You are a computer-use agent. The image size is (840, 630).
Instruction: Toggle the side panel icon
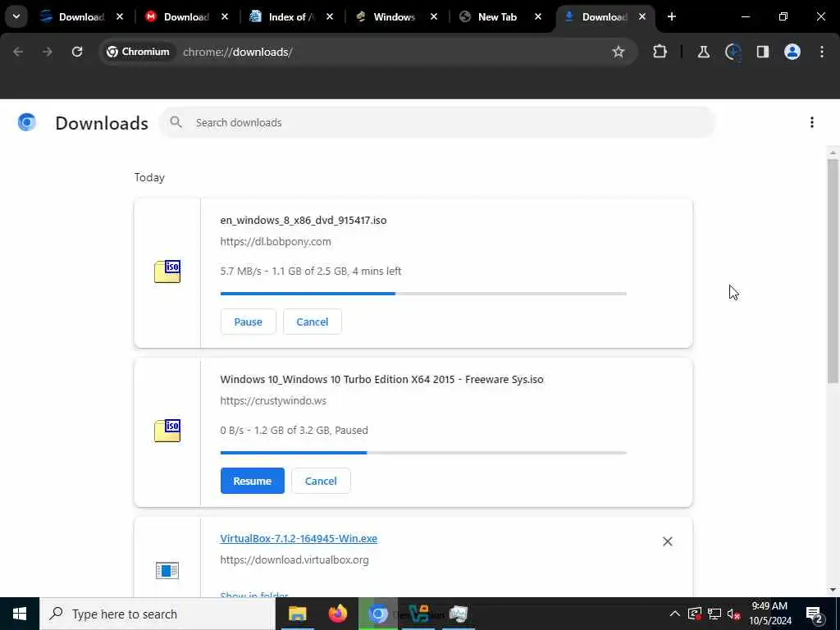pyautogui.click(x=763, y=52)
